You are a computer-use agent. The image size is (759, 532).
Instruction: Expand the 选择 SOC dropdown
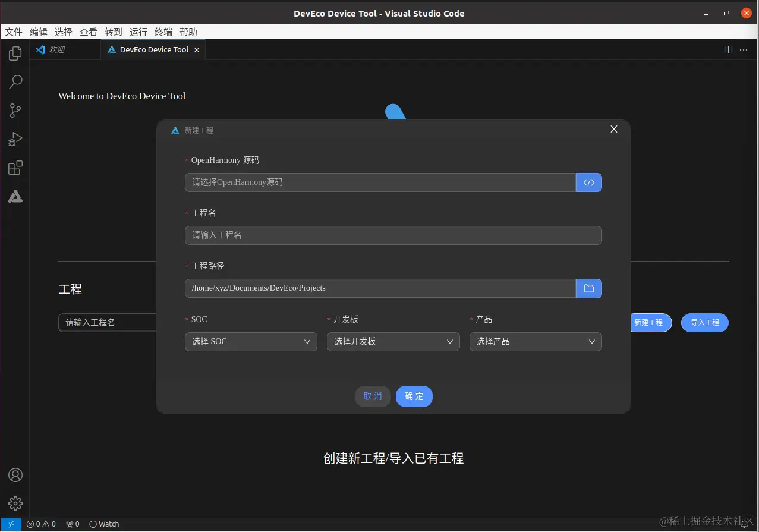click(x=251, y=342)
